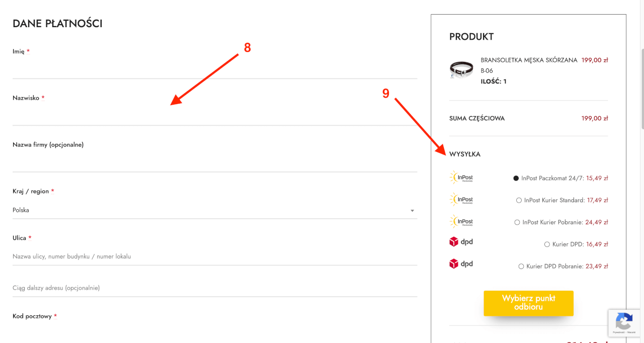
Task: Expand the Kraj / region dropdown arrow
Action: (x=412, y=211)
